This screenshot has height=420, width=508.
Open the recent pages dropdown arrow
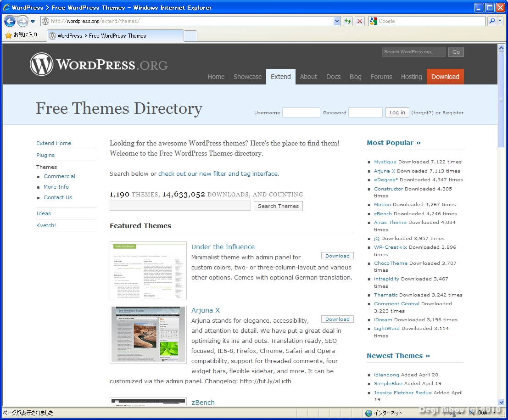point(33,22)
